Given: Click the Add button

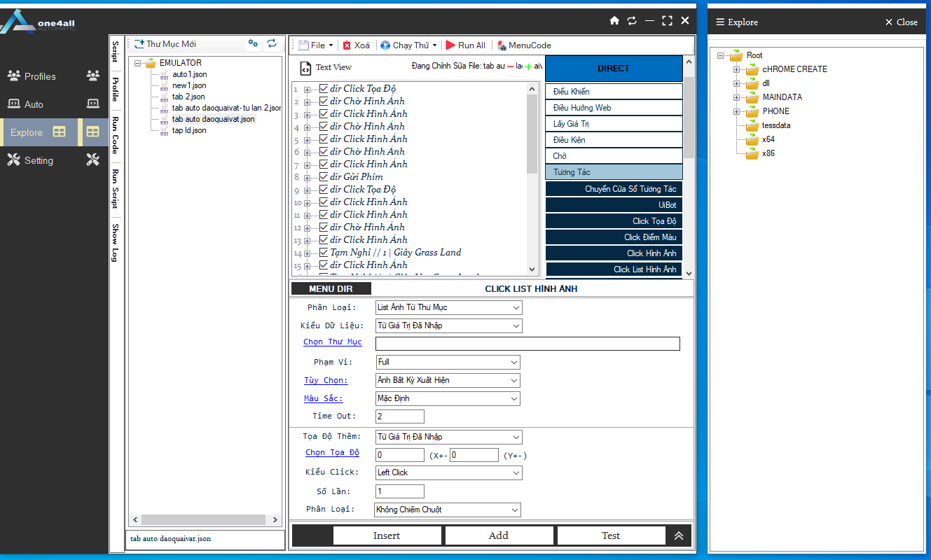Looking at the screenshot, I should pos(498,535).
